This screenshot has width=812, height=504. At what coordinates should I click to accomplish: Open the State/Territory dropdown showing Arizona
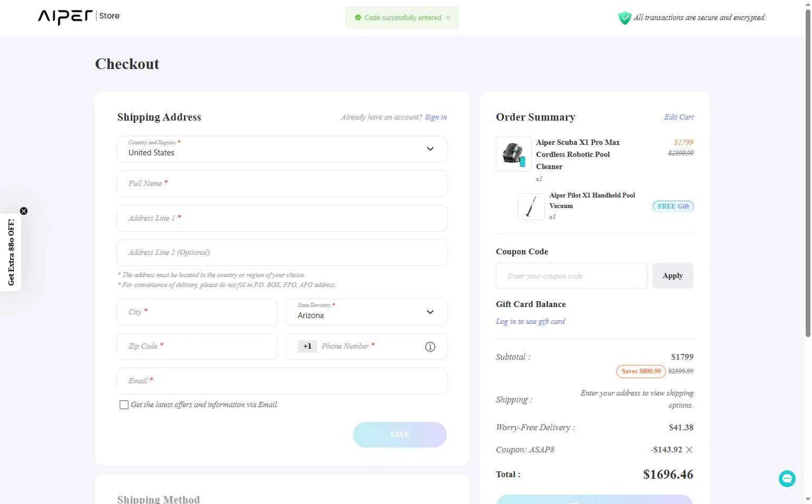pos(367,312)
